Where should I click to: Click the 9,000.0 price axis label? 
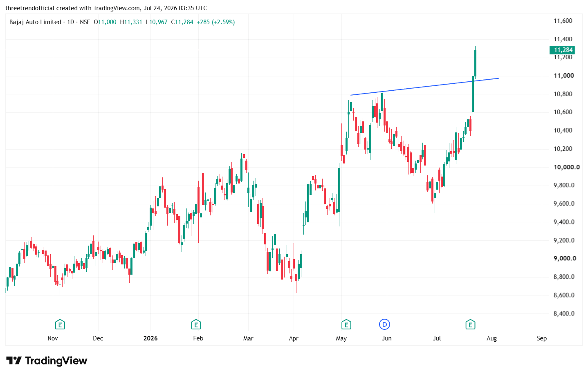(565, 258)
